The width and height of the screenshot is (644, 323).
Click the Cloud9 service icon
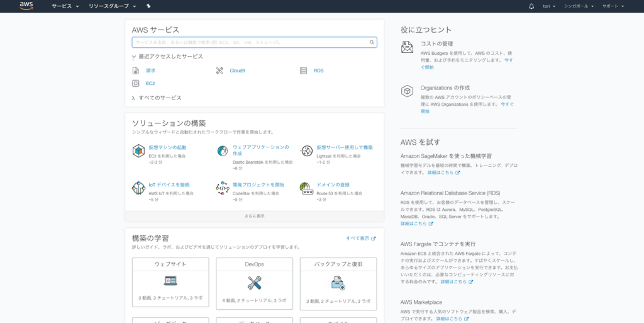point(219,71)
